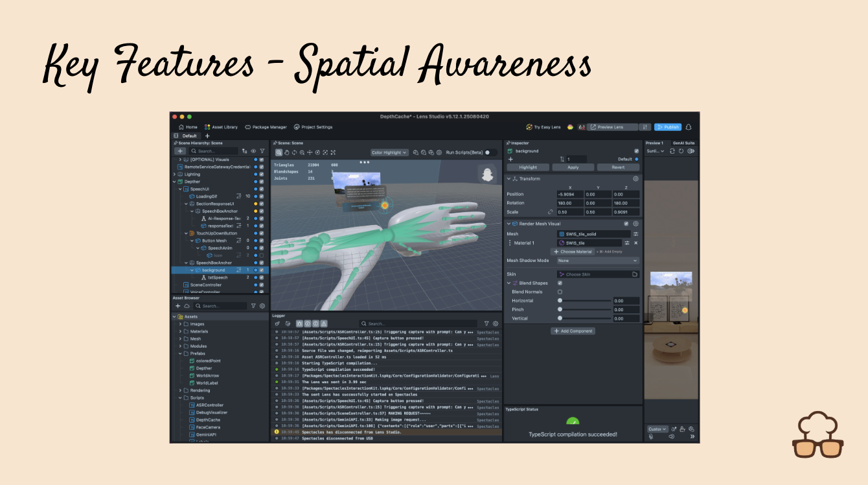Click the Preview Lens button
The image size is (868, 485).
[x=612, y=127]
